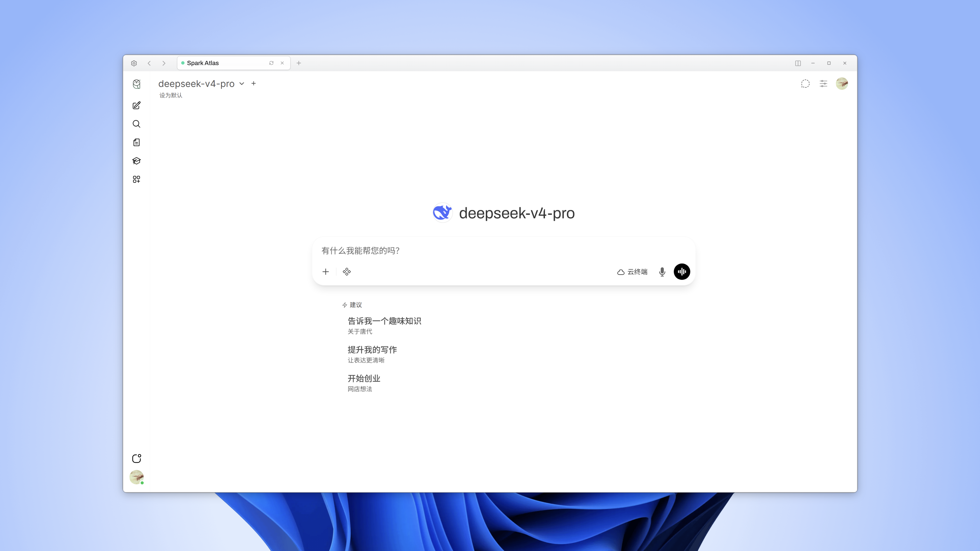Image resolution: width=980 pixels, height=551 pixels.
Task: Select the Spark Atlas tab
Action: 234,63
